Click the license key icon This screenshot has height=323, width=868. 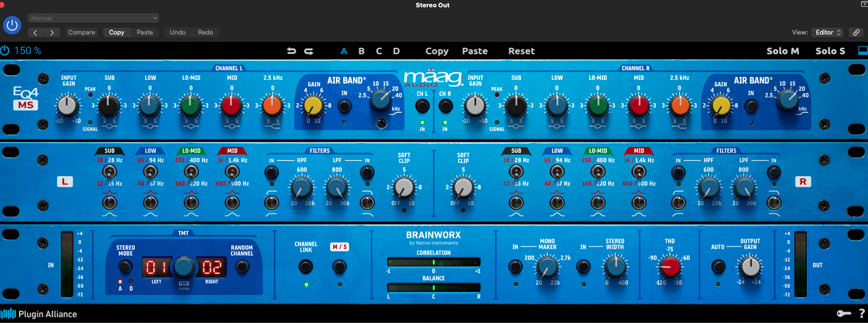[844, 314]
